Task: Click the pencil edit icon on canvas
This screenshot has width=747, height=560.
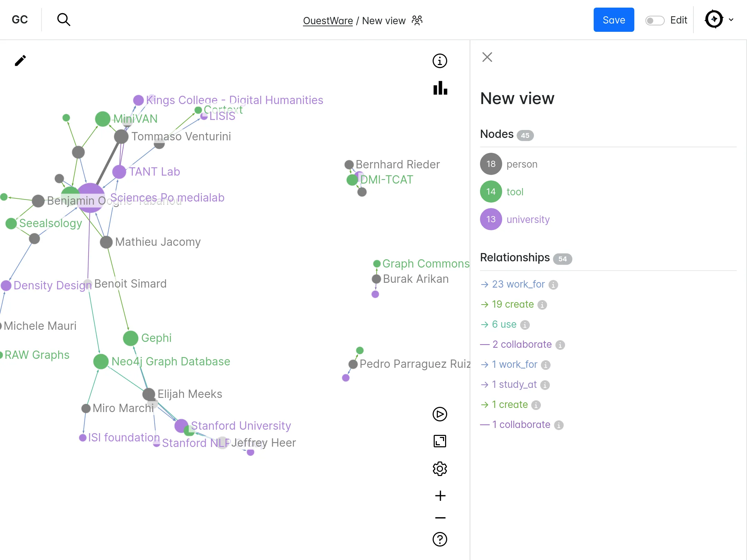Action: click(20, 60)
